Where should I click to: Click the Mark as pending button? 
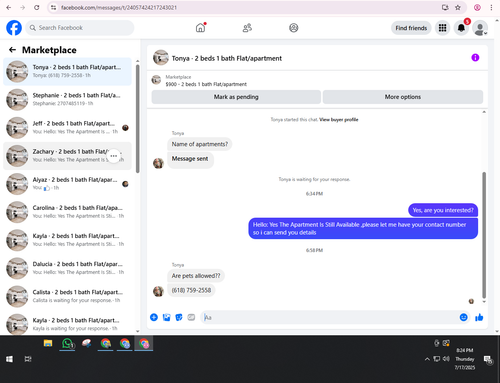[x=236, y=97]
